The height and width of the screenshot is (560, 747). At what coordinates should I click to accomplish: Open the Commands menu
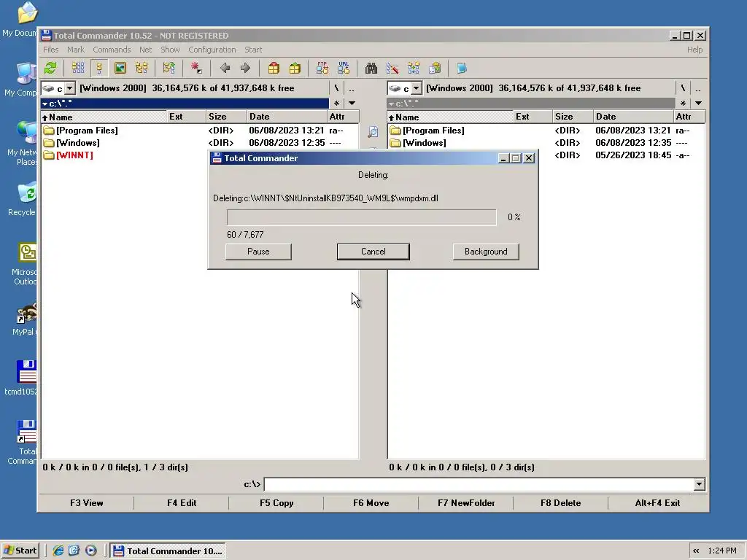pos(112,50)
